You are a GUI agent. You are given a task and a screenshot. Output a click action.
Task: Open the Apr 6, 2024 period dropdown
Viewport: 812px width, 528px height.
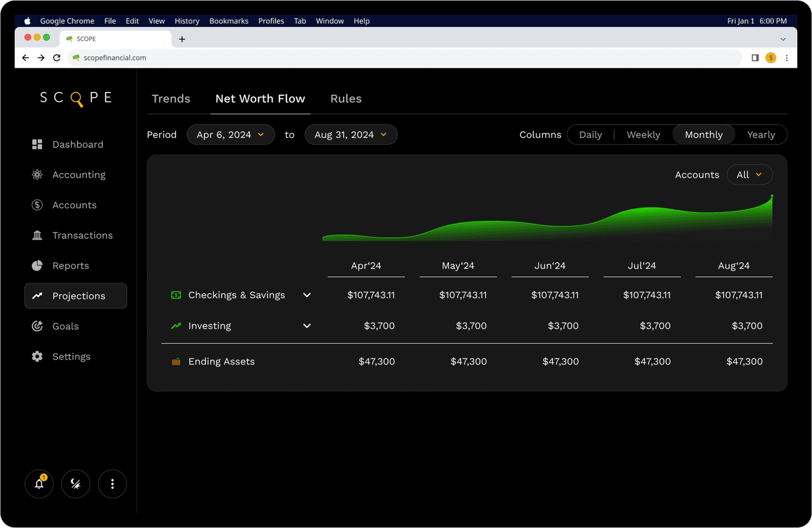tap(231, 135)
